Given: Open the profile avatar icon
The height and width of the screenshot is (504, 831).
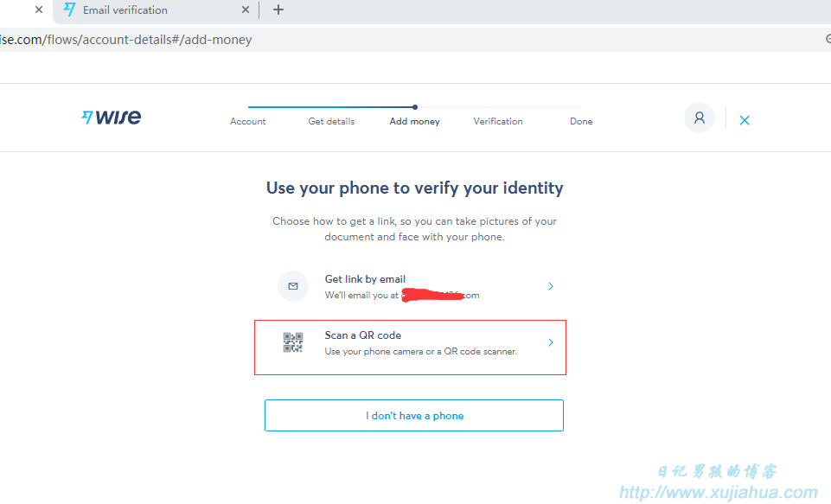Looking at the screenshot, I should pos(699,118).
